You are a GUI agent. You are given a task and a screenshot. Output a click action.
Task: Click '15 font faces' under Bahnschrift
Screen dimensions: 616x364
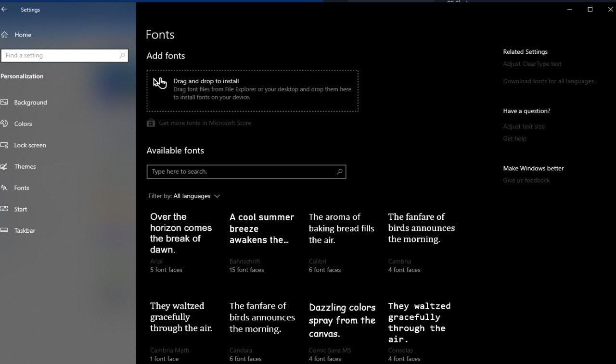pos(247,270)
